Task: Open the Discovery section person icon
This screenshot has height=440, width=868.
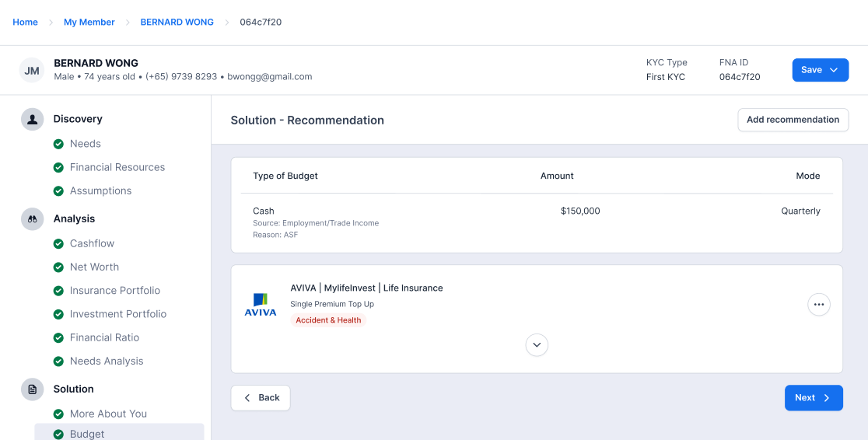Action: point(32,119)
